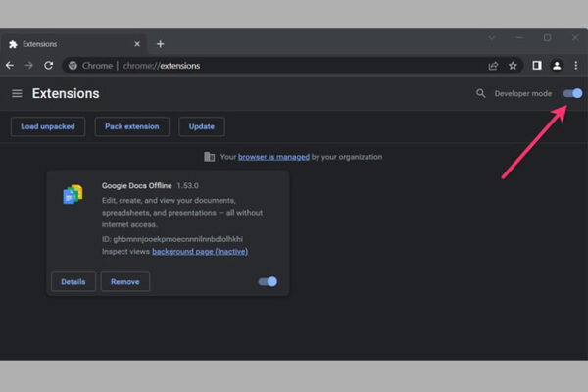Click the share page icon in address bar
This screenshot has height=392, width=588.
pos(493,66)
